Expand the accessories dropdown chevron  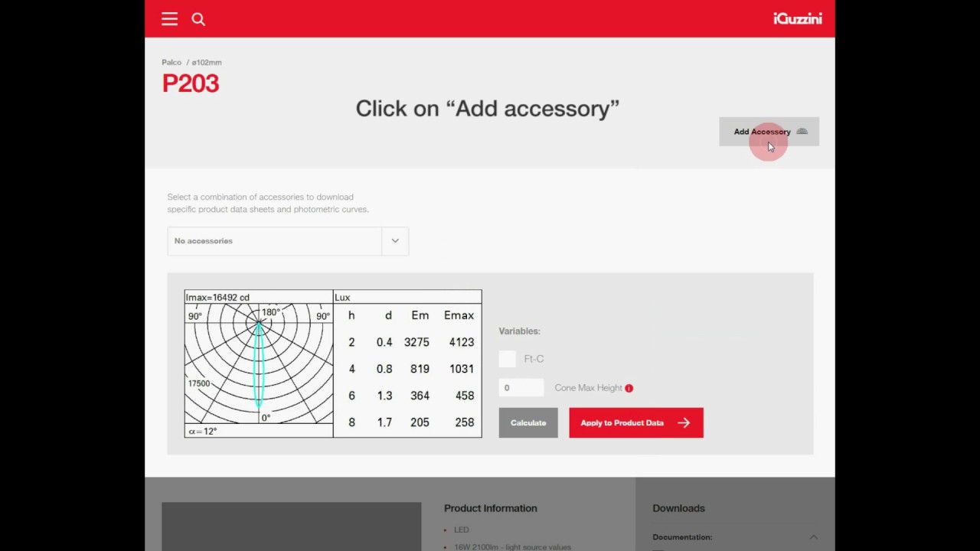pos(395,241)
